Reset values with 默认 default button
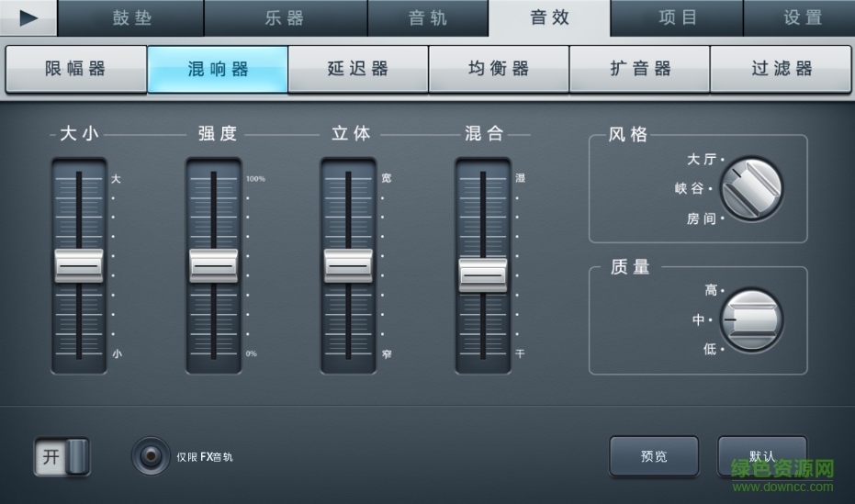 tap(761, 456)
